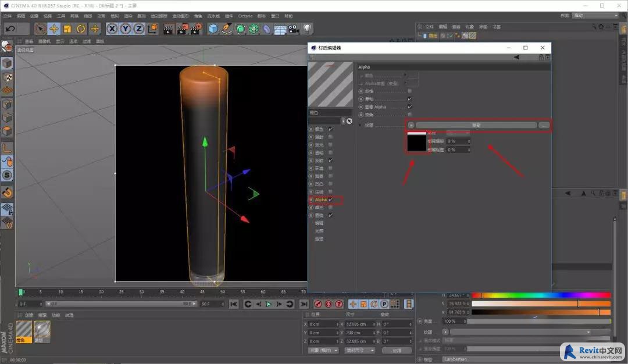Click the floor environment icon
Screen dimensions: 628x364
coord(280,29)
